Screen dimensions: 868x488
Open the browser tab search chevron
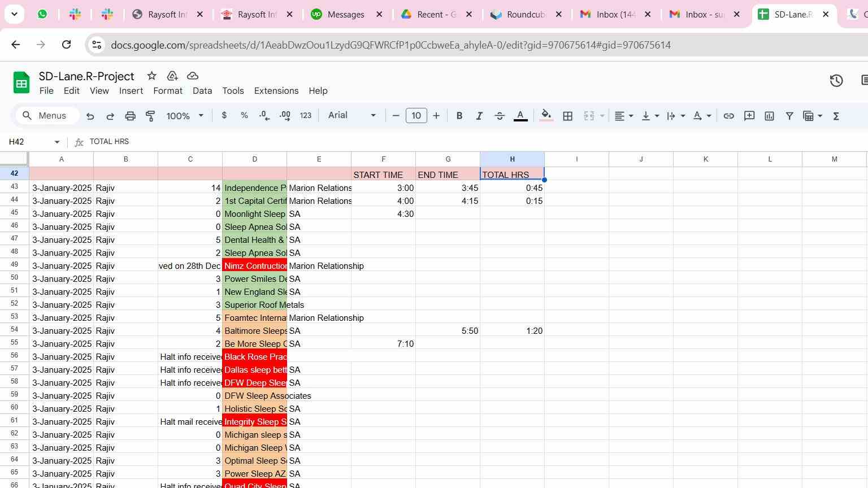pyautogui.click(x=14, y=14)
